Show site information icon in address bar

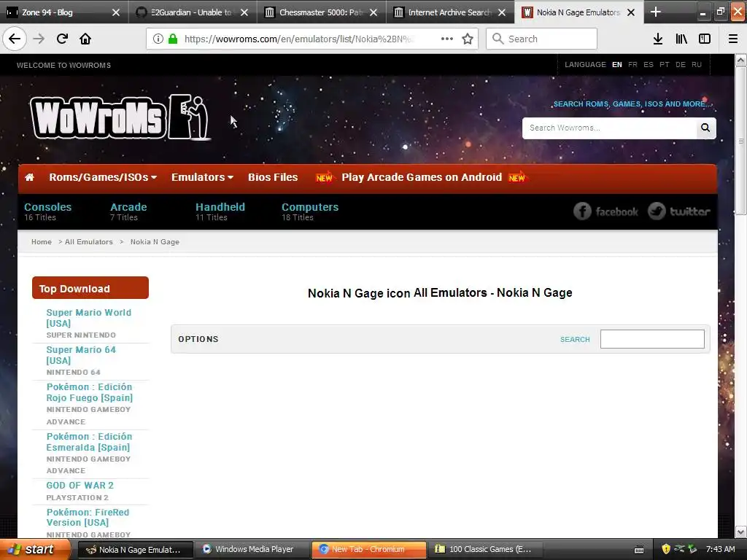click(x=158, y=39)
